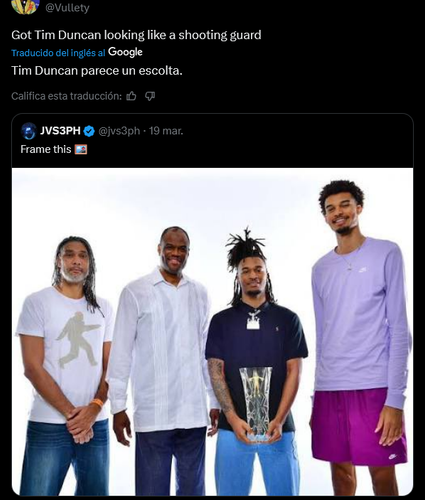Open the @Vullety profile avatar

point(26,6)
